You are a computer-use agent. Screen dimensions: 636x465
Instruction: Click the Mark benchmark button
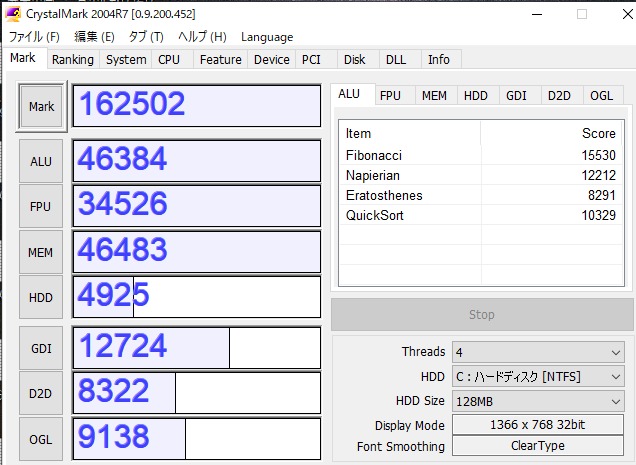click(x=41, y=106)
